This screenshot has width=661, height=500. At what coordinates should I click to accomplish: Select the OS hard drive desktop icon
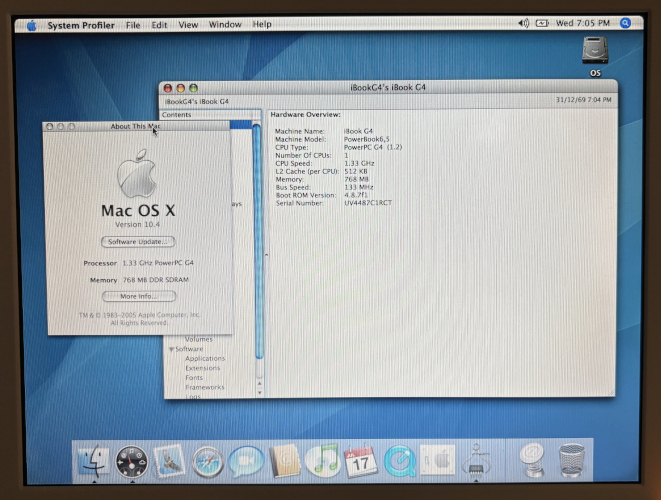pos(595,54)
